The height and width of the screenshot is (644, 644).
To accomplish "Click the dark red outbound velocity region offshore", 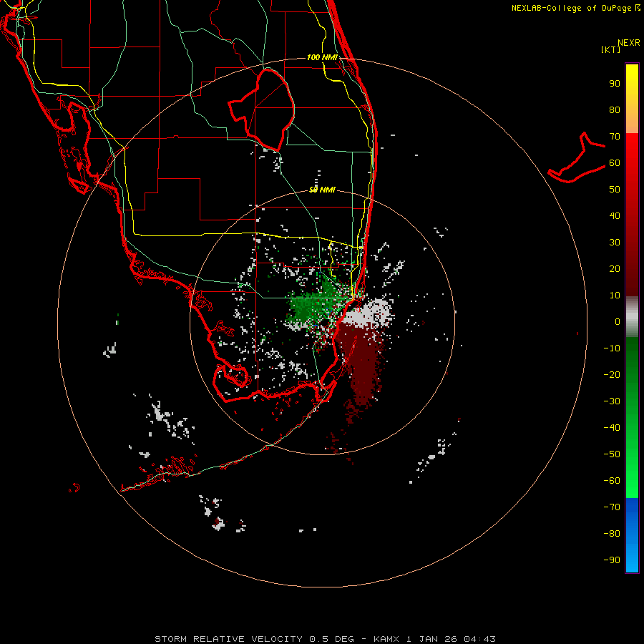I will (361, 364).
